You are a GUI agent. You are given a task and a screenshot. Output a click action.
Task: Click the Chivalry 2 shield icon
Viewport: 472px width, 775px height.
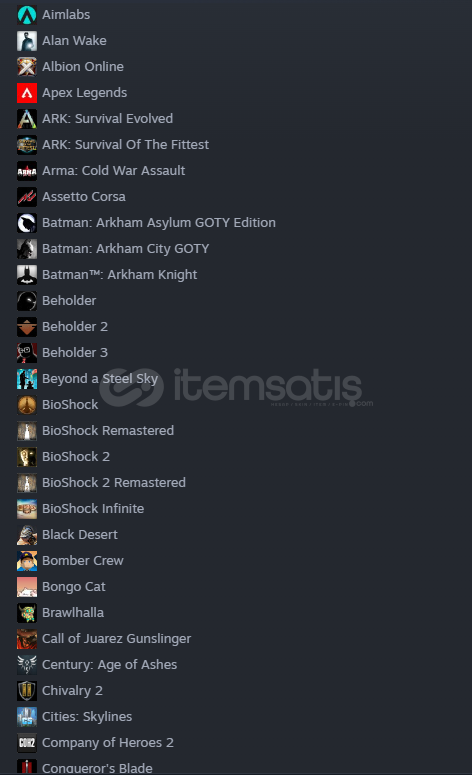tap(27, 691)
